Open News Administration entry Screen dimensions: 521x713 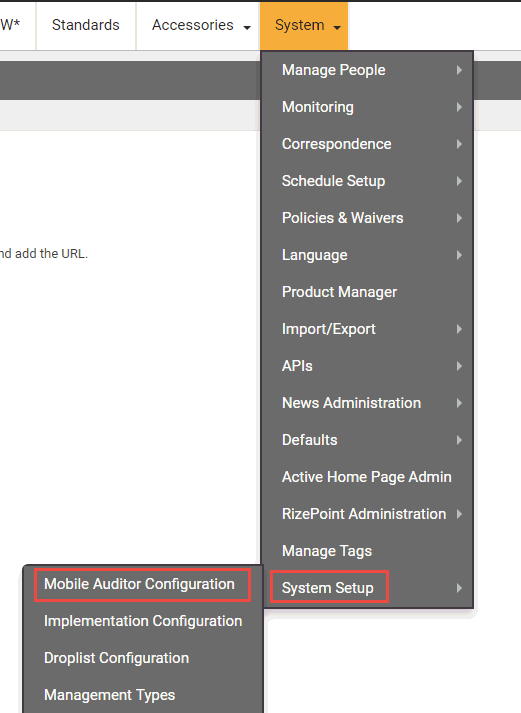[x=368, y=403]
